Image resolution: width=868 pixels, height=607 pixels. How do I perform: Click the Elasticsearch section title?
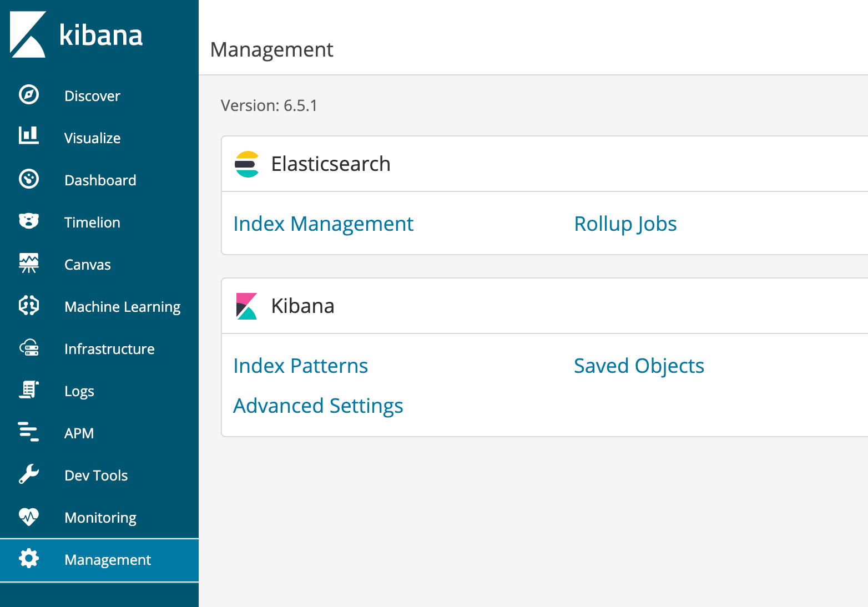[331, 164]
